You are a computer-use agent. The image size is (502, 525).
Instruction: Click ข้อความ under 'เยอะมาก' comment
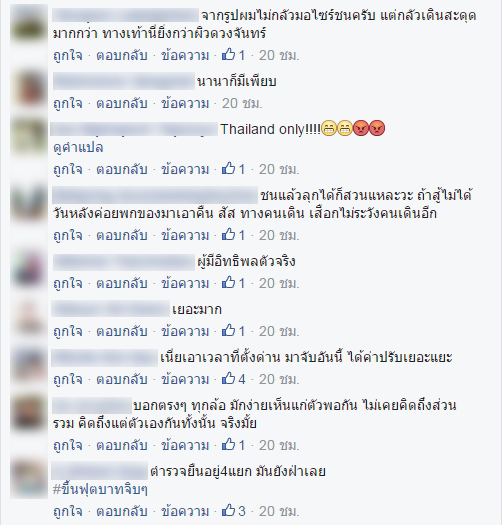[185, 331]
